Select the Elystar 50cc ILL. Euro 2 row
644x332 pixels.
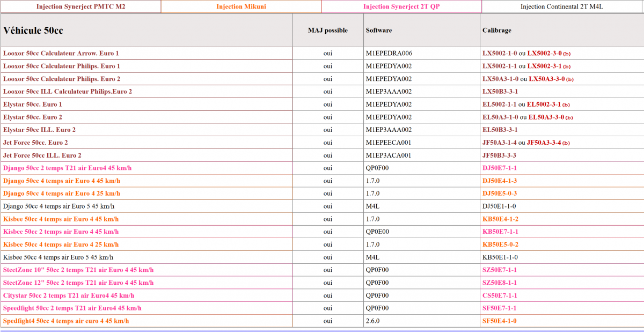pos(39,130)
